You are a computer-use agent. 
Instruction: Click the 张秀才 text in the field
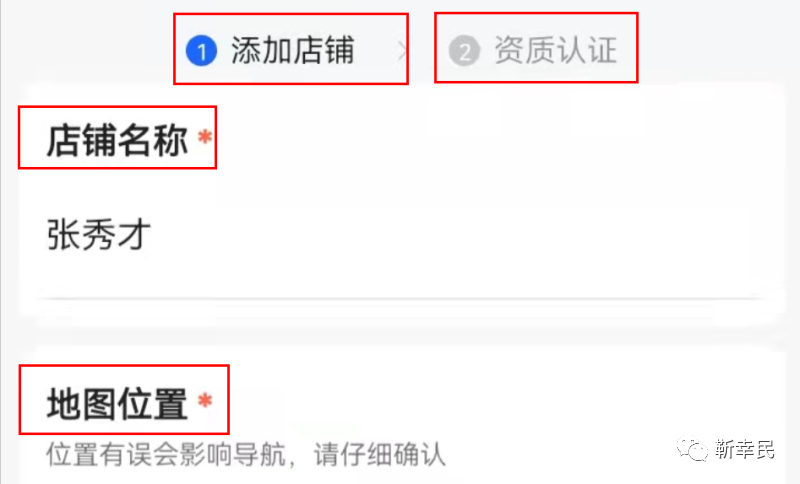click(99, 235)
